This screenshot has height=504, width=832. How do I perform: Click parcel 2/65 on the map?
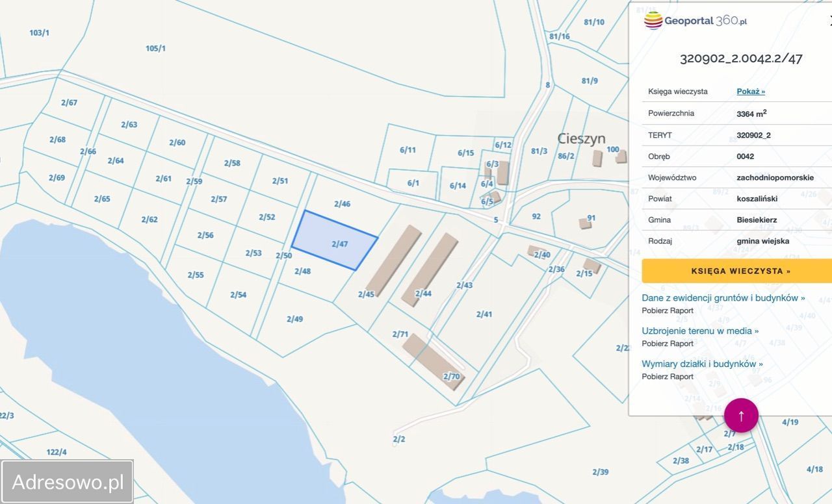102,199
